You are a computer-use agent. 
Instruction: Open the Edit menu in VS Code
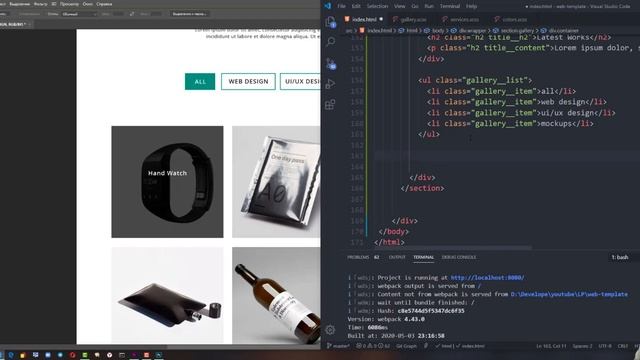click(x=356, y=6)
